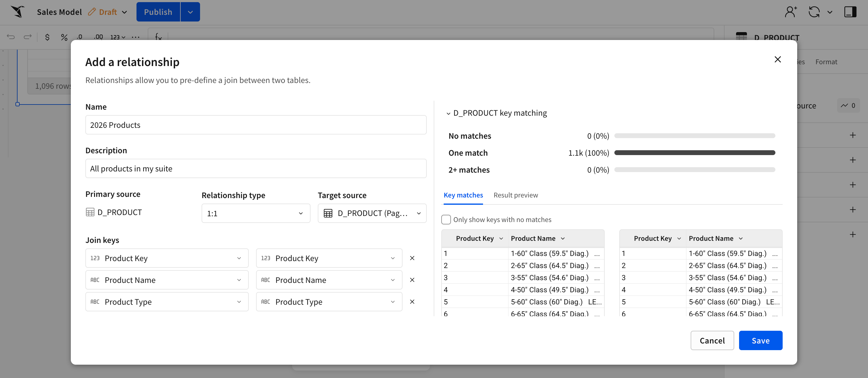This screenshot has height=378, width=868.
Task: Check Only show keys with no matches
Action: click(446, 220)
